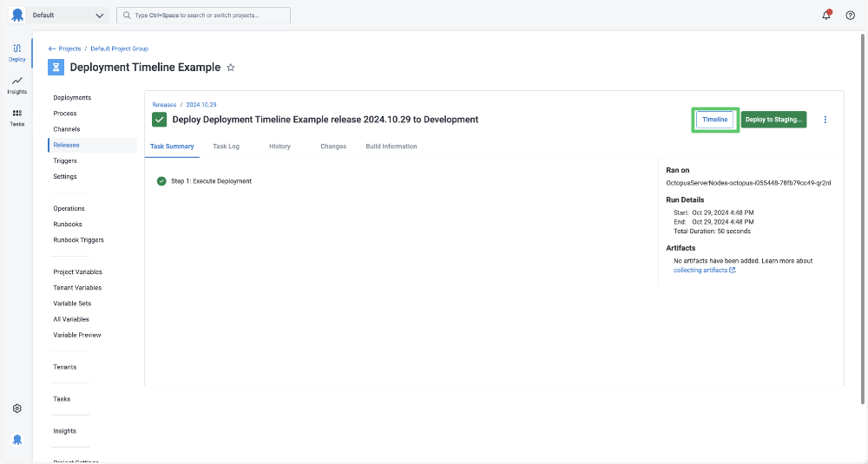Open Tenant Variables page
The image size is (868, 464).
tap(77, 288)
